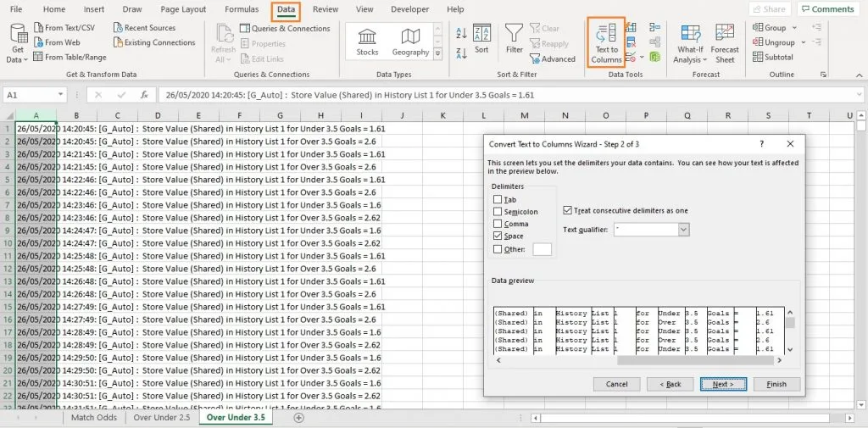The width and height of the screenshot is (868, 428).
Task: Create a Forecast Sheet
Action: click(x=725, y=43)
